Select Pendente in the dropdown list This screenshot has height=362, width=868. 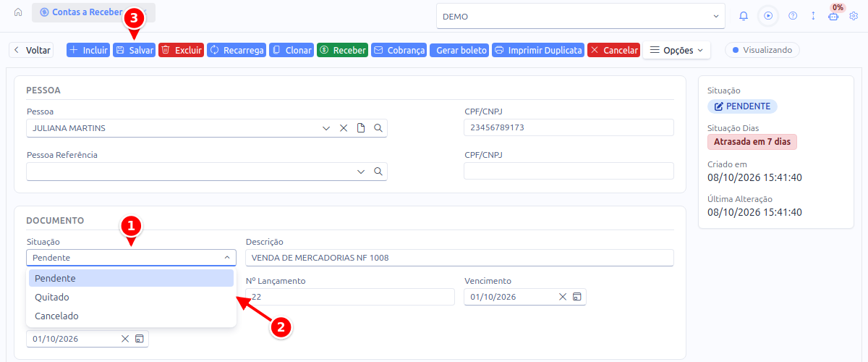[131, 278]
